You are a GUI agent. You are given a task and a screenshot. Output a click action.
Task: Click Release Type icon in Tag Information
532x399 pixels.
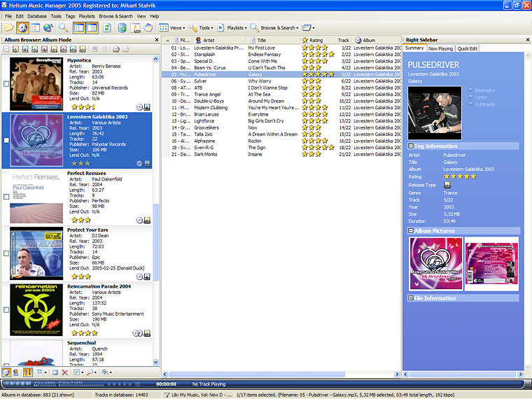pos(447,185)
